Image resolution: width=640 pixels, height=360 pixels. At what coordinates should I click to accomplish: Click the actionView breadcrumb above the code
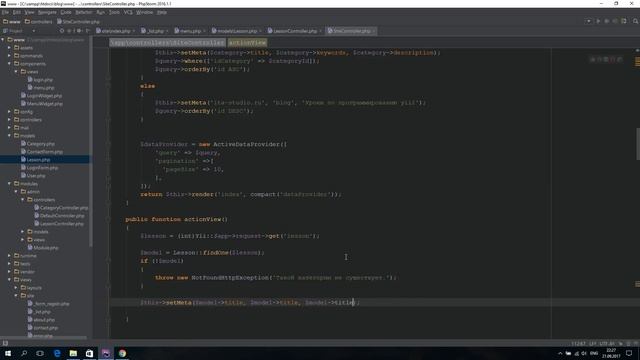click(247, 42)
